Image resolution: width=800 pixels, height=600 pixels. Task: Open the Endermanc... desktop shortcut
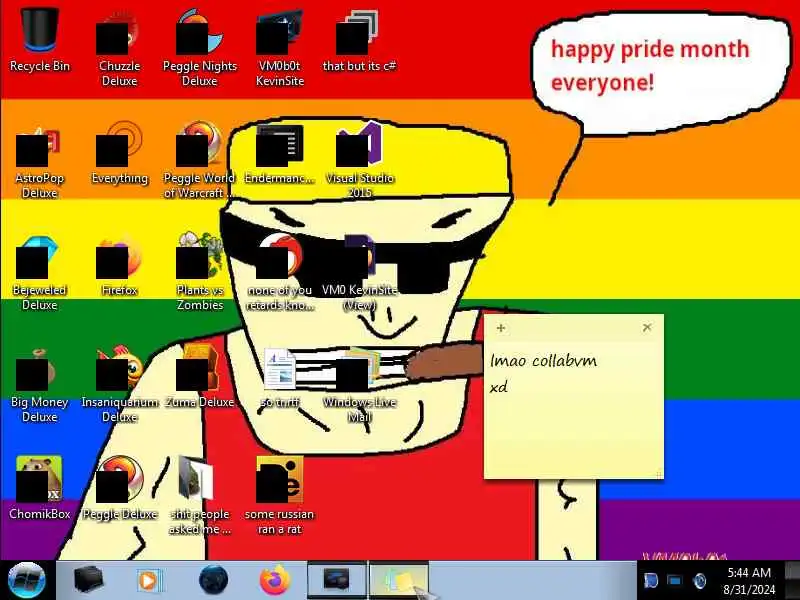pos(280,152)
